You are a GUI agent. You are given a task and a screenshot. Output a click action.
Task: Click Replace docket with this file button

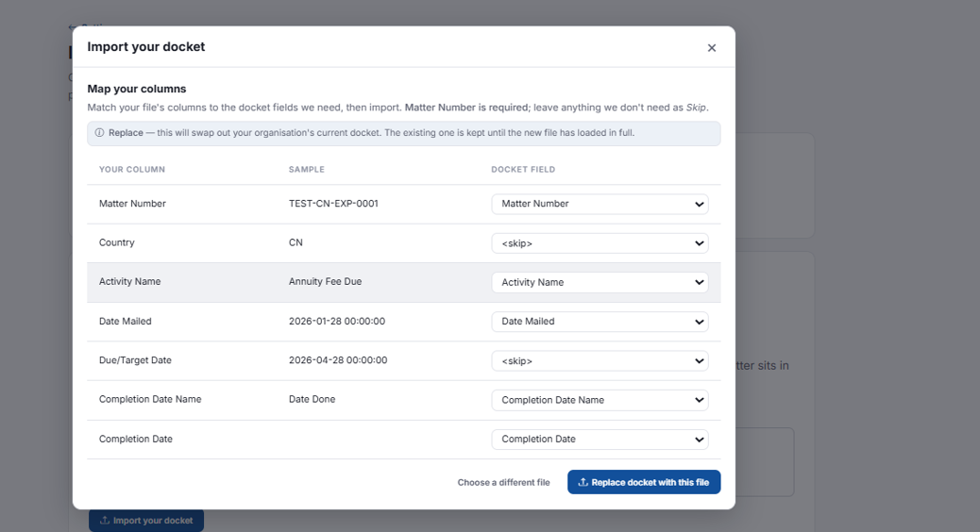[x=644, y=482]
